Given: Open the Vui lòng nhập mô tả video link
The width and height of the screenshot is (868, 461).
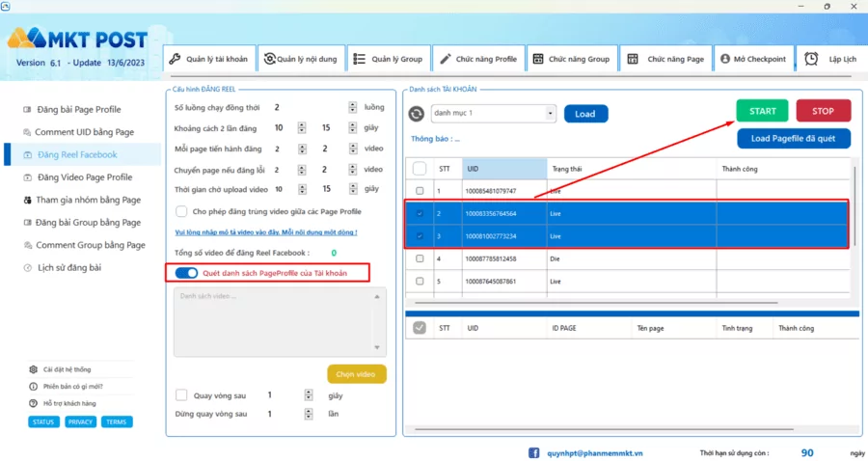Looking at the screenshot, I should point(266,232).
